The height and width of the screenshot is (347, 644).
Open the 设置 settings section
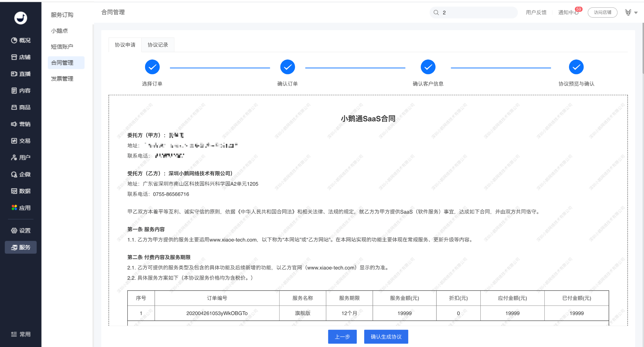[x=21, y=231]
